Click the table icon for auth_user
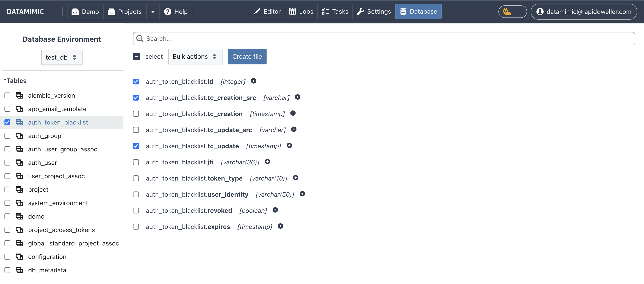644x284 pixels. click(19, 163)
